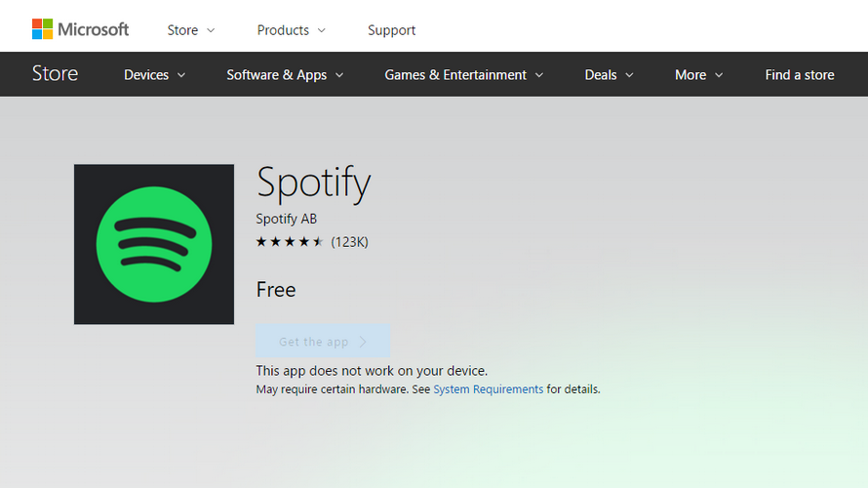
Task: Click the Microsoft four-square logo
Action: pos(42,29)
